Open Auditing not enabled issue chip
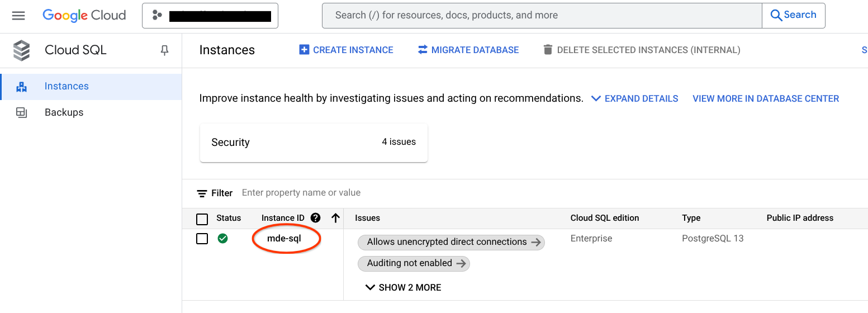This screenshot has width=868, height=313. tap(414, 263)
